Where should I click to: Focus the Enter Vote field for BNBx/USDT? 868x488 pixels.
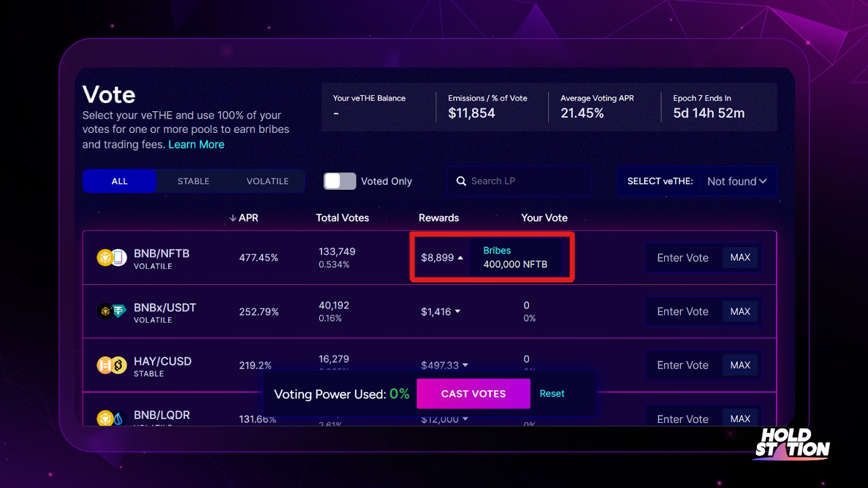click(683, 311)
